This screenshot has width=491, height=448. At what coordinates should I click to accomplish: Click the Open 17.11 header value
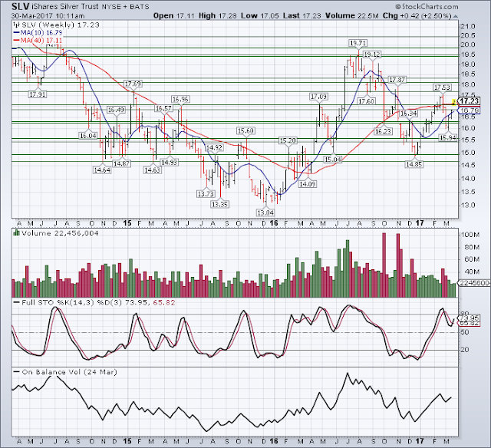174,15
